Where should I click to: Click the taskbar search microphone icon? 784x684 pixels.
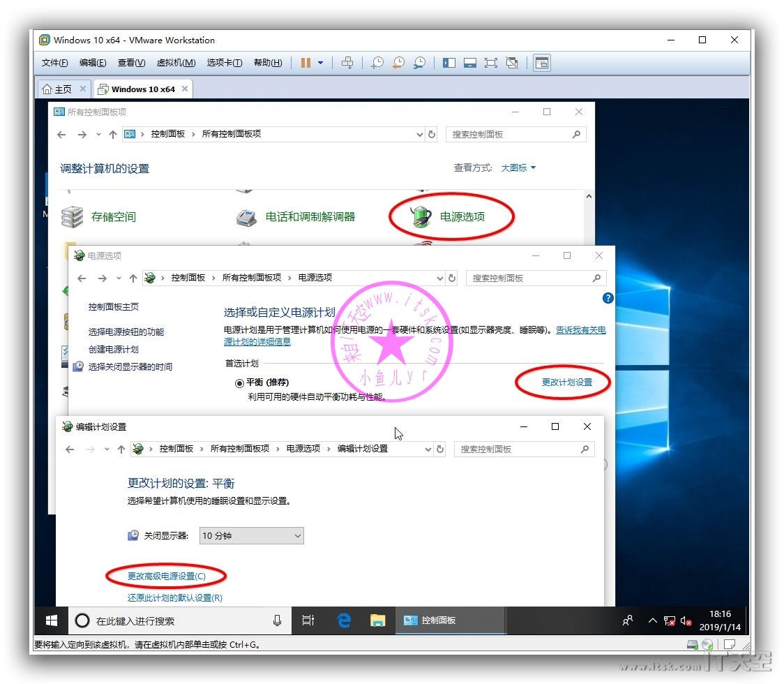278,621
